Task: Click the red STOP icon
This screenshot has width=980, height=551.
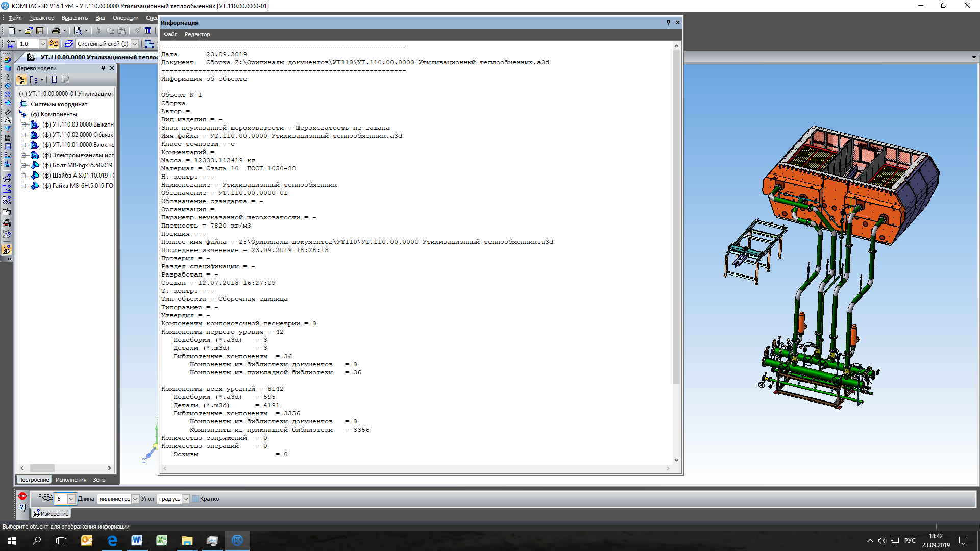Action: [x=22, y=496]
